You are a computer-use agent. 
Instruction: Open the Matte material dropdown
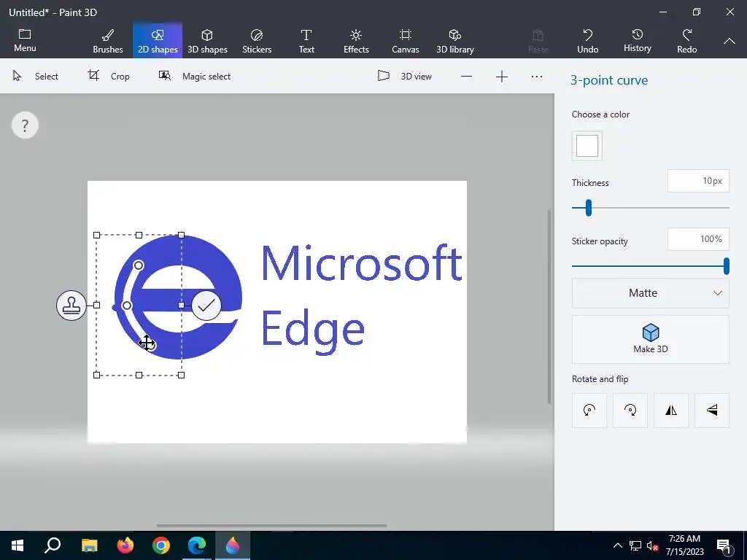tap(650, 293)
